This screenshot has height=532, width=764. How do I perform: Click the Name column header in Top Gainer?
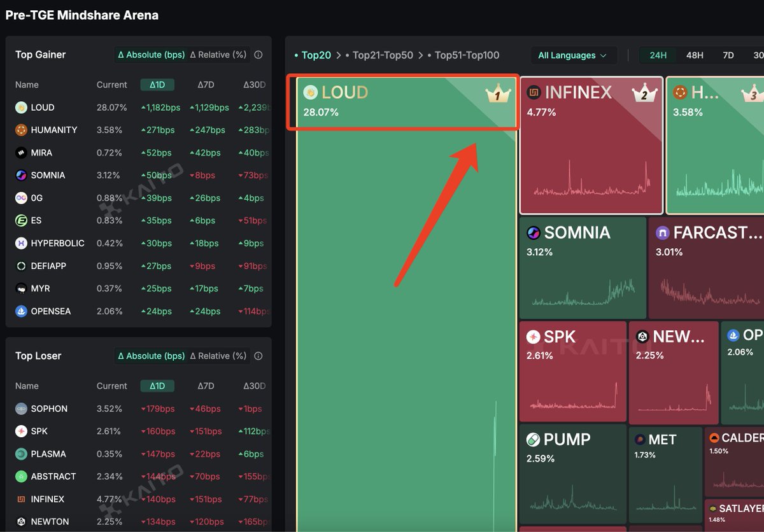click(x=27, y=85)
